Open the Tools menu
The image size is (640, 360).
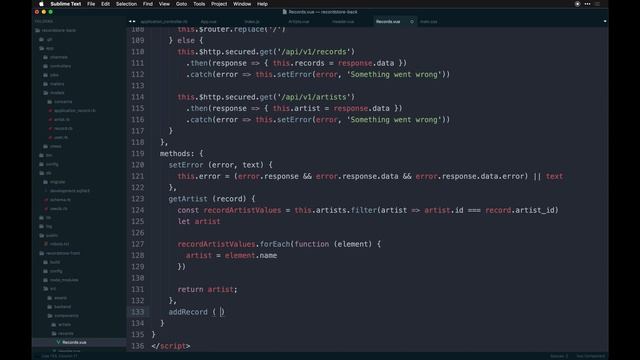(199, 4)
